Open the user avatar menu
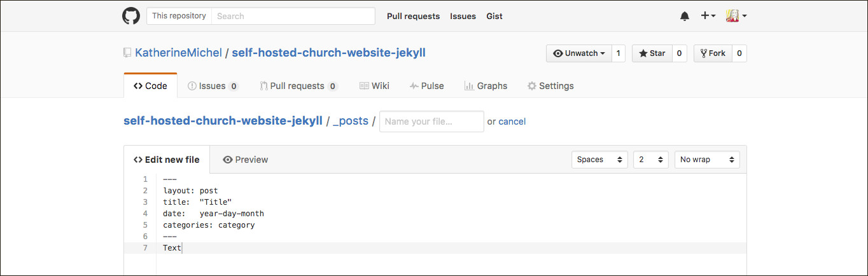This screenshot has height=276, width=868. [736, 16]
